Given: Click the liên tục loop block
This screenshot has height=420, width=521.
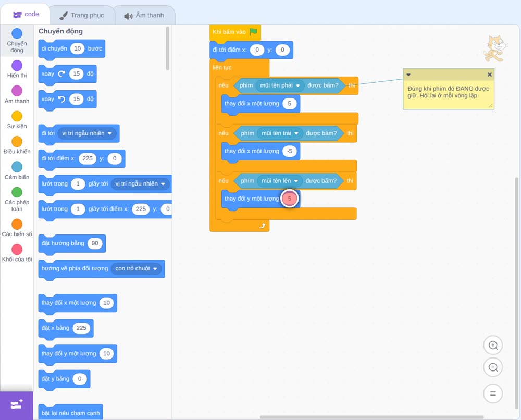Looking at the screenshot, I should (222, 67).
